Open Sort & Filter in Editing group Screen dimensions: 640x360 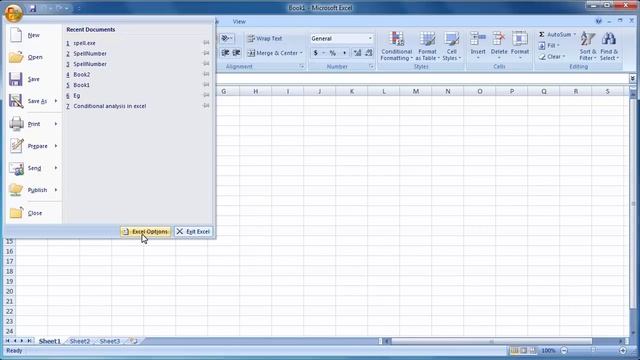(588, 47)
